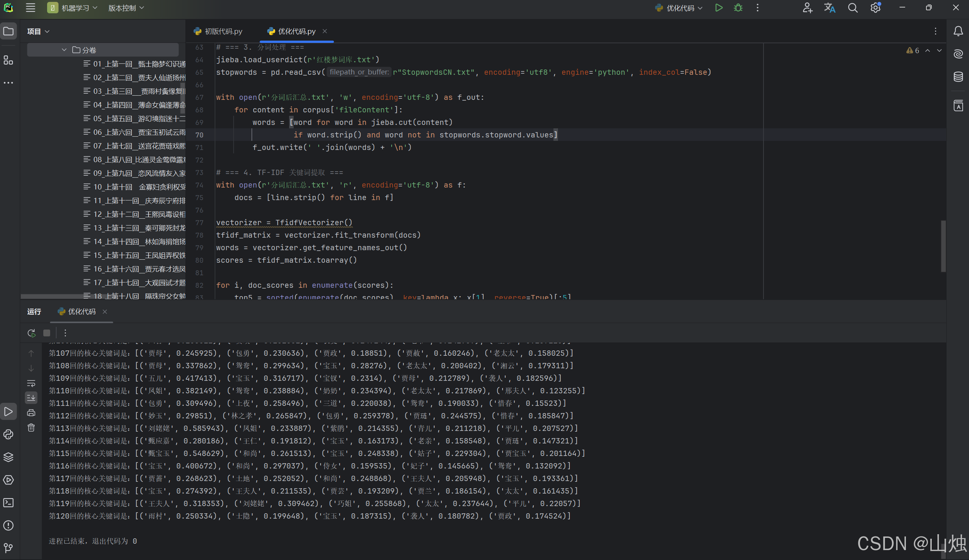This screenshot has height=560, width=969.
Task: Open Code With Me add-user icon
Action: (808, 8)
